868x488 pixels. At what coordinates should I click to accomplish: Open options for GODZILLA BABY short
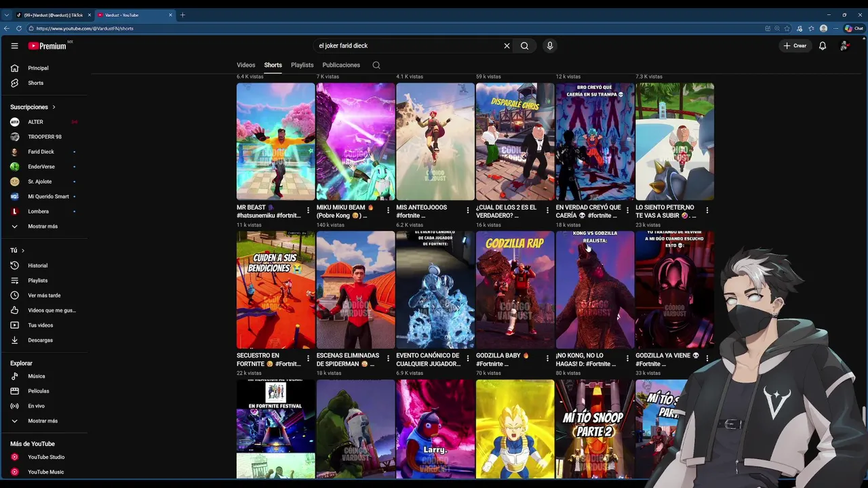547,359
